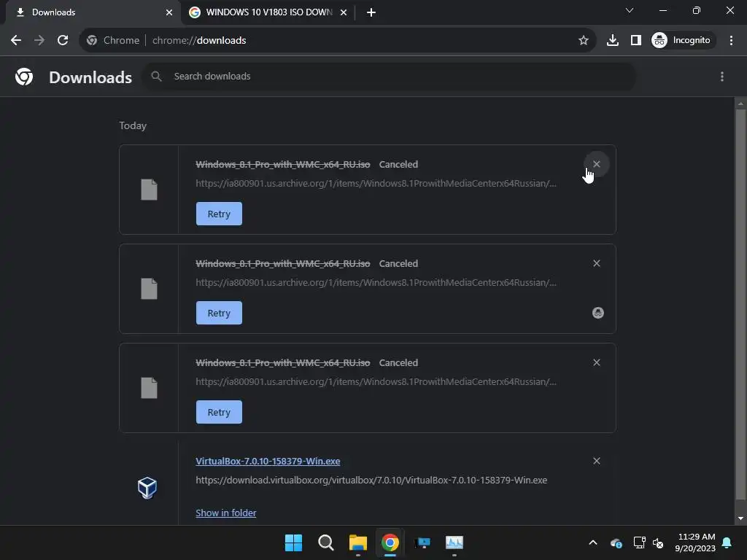Retry the first canceled ISO download
Viewport: 747px width, 560px height.
point(219,214)
